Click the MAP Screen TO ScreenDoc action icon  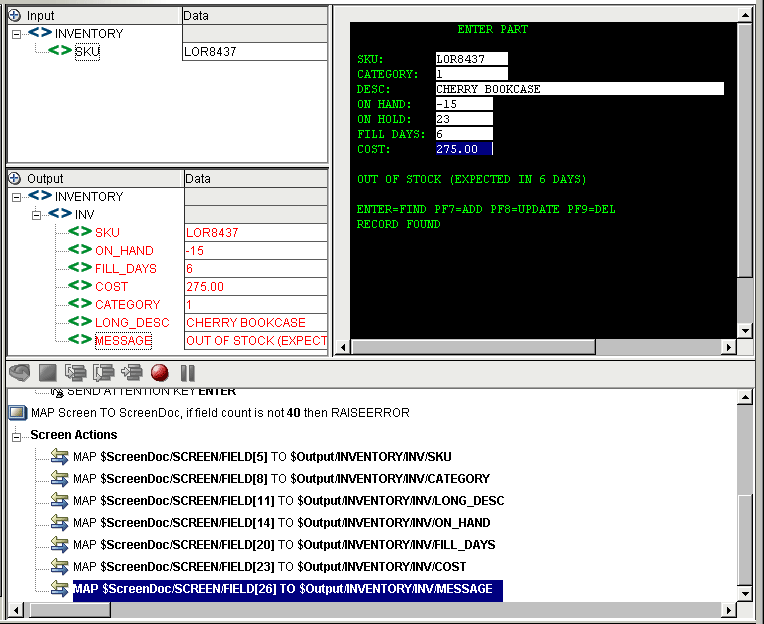pyautogui.click(x=17, y=413)
